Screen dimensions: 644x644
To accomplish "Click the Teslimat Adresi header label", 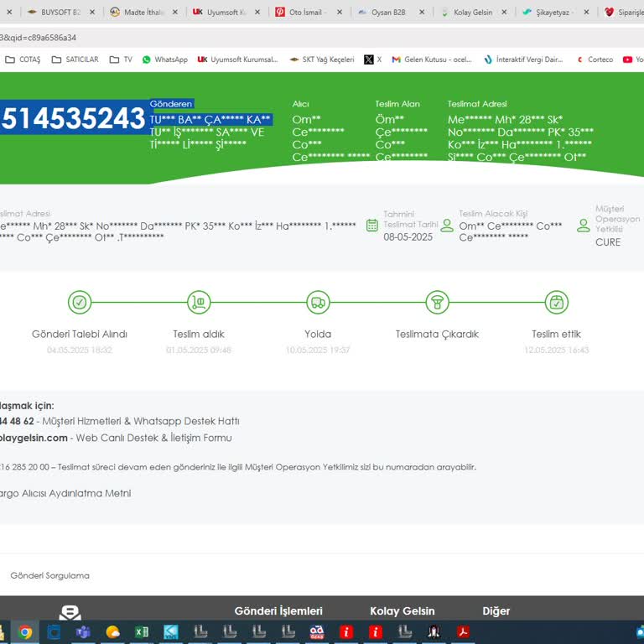I will 477,104.
